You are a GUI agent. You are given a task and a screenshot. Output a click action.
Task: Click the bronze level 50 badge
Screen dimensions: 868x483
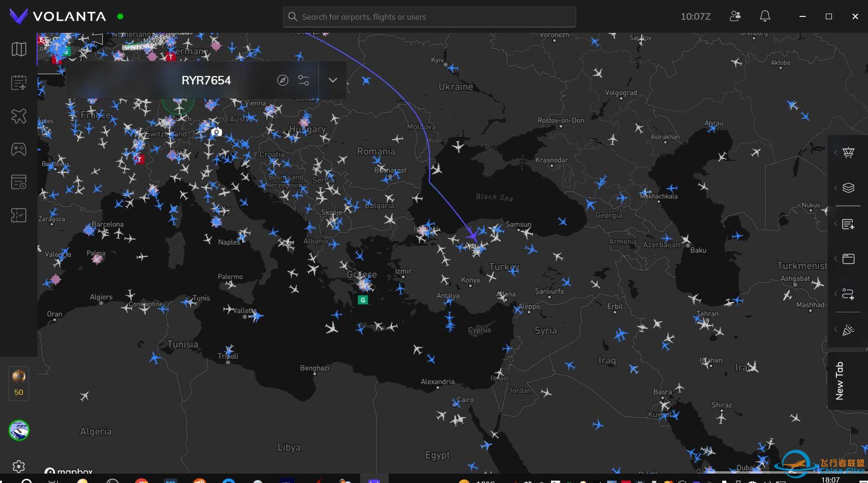(x=19, y=383)
